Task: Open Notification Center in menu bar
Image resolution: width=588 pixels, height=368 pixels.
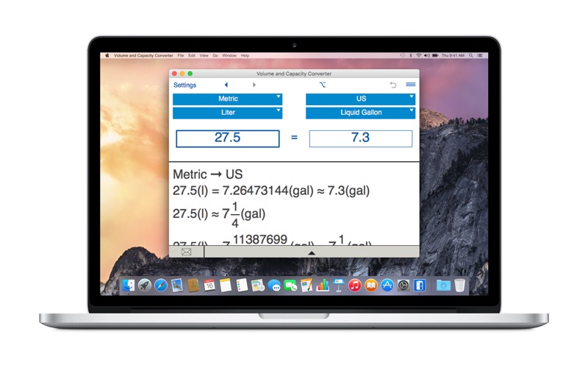Action: 480,56
